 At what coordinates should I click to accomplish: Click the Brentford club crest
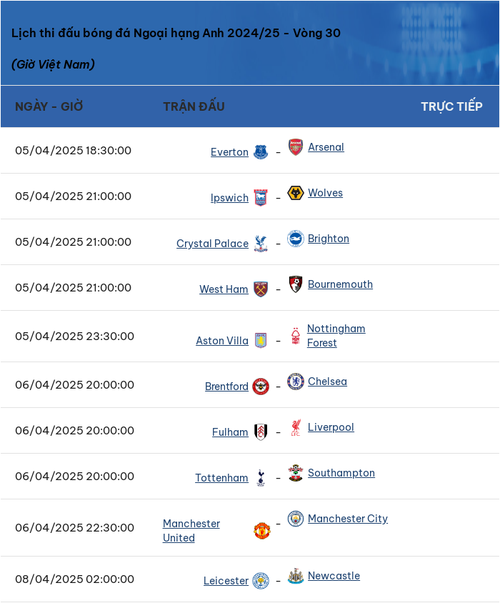tap(260, 386)
